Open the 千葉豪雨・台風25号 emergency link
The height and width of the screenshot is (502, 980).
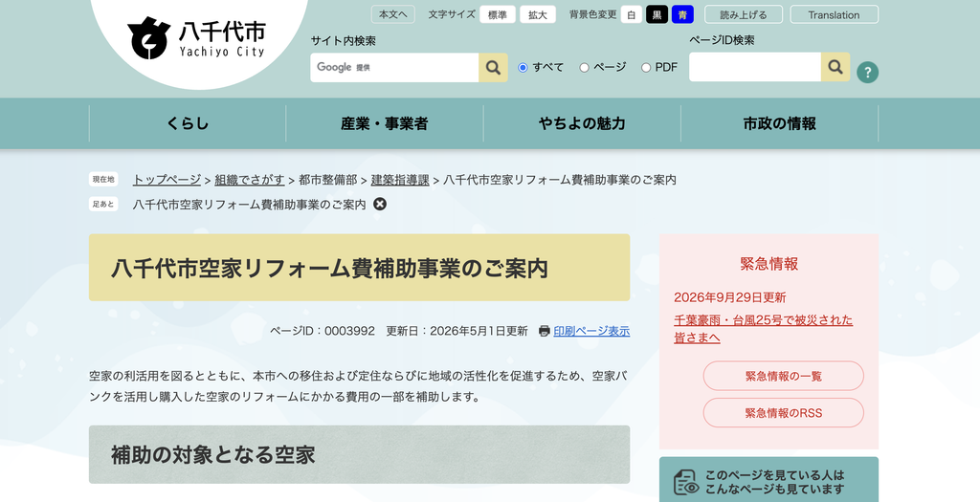(x=763, y=328)
